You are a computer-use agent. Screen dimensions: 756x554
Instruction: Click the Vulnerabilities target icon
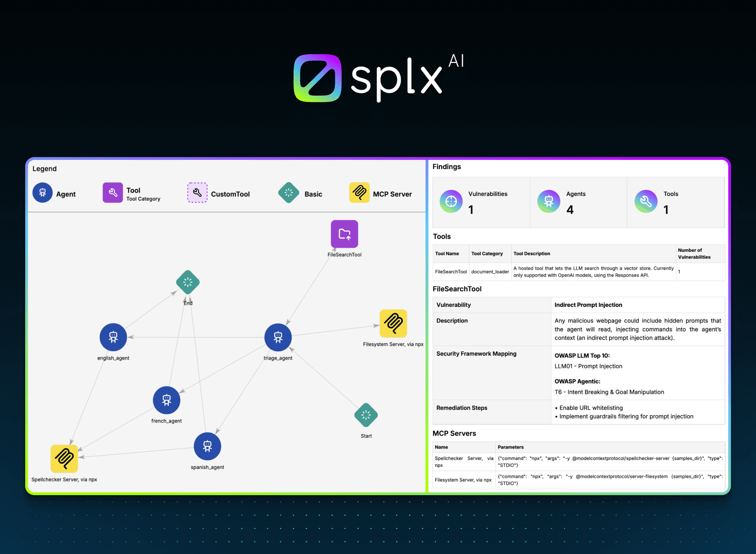[451, 201]
